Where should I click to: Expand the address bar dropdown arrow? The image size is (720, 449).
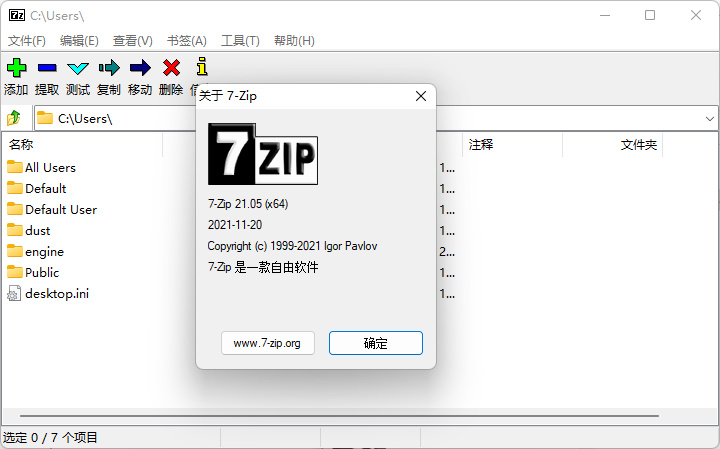coord(709,119)
